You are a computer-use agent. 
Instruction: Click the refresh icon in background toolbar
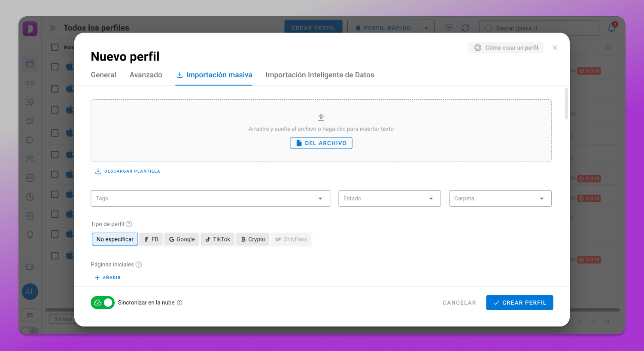point(465,28)
